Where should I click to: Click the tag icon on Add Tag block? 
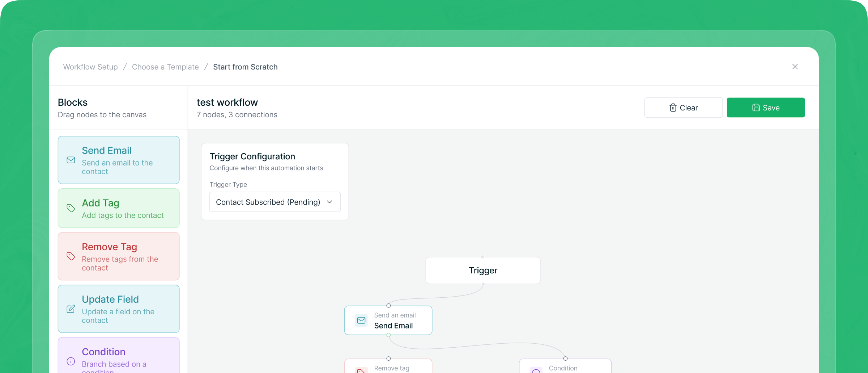coord(71,208)
